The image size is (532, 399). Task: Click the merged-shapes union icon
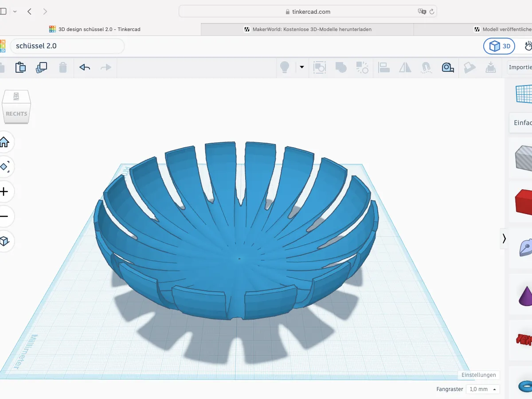point(341,67)
